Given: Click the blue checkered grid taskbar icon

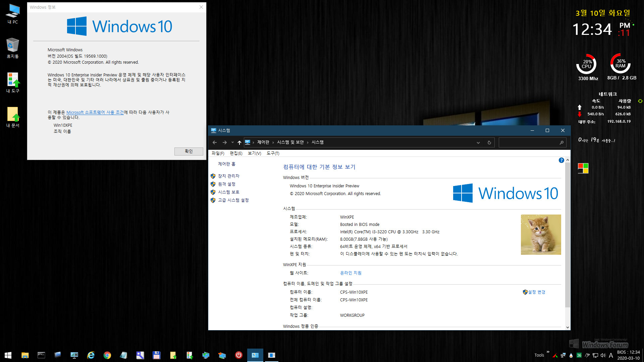Looking at the screenshot, I should tap(140, 355).
